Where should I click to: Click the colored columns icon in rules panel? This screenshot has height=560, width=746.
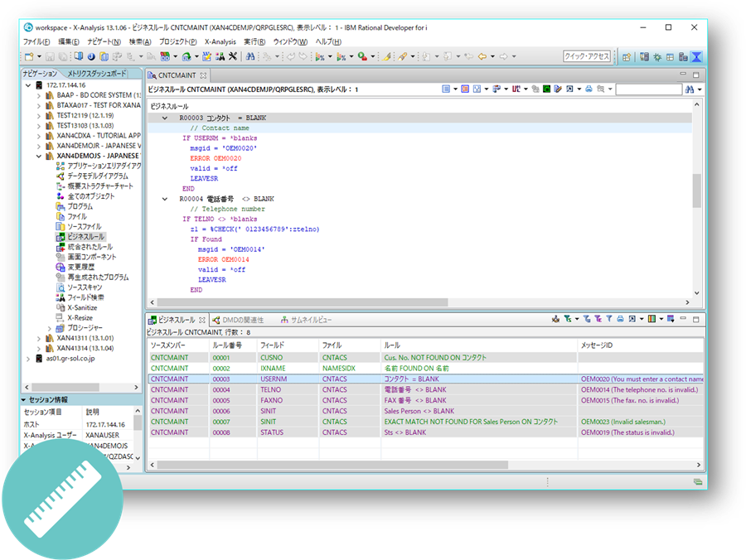tap(652, 319)
